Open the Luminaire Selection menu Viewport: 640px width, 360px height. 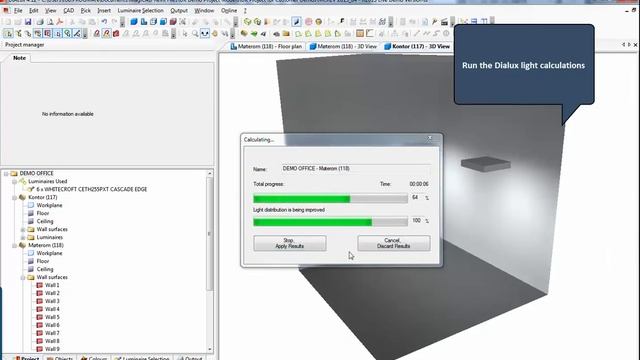pos(140,10)
